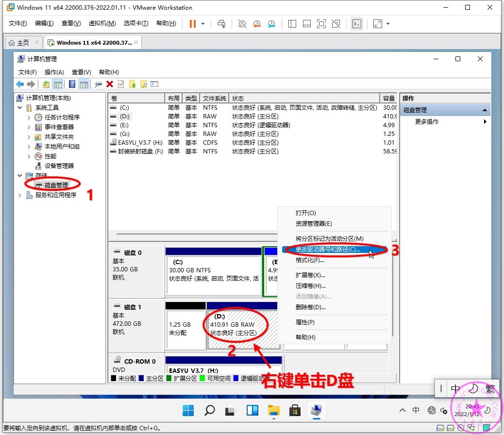Click the magnifier search folder toolbar icon
Image resolution: width=504 pixels, height=435 pixels.
coord(144,84)
